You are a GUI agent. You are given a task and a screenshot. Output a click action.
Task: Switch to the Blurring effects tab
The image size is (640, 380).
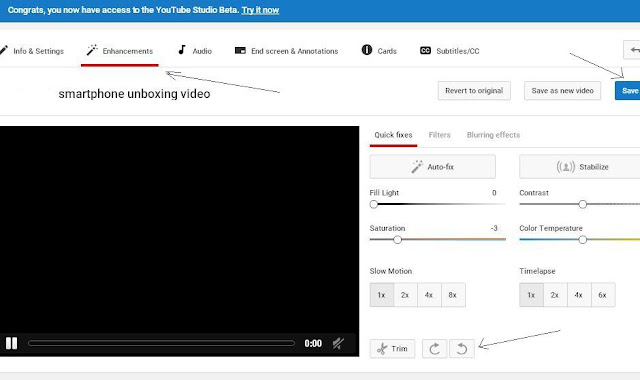(493, 135)
